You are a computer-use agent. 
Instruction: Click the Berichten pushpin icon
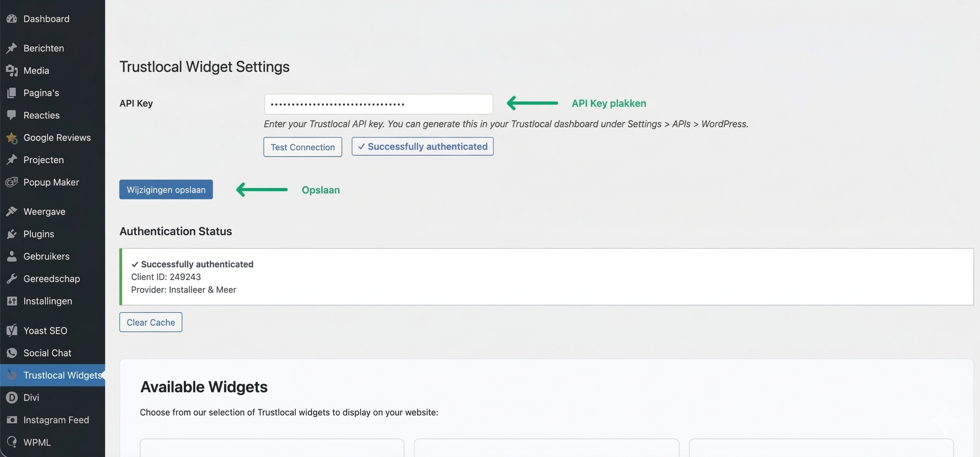(12, 48)
